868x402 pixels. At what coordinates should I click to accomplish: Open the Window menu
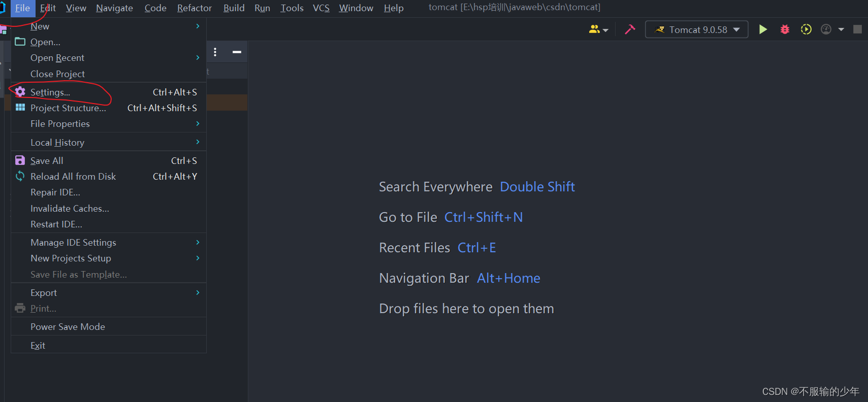(356, 8)
